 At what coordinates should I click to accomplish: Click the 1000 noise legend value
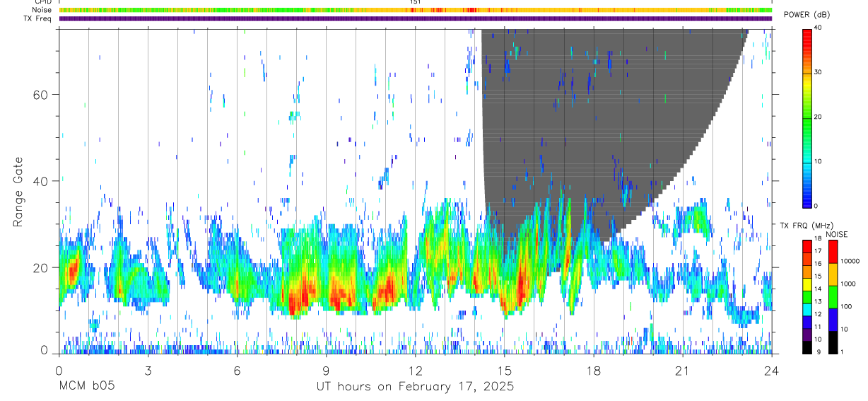[x=849, y=284]
